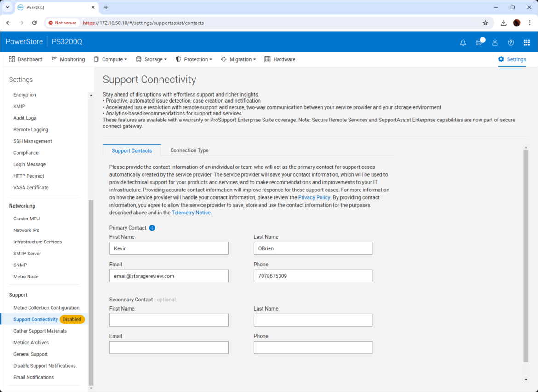Switch to Connection Type tab
Viewport: 538px width, 392px height.
[189, 150]
